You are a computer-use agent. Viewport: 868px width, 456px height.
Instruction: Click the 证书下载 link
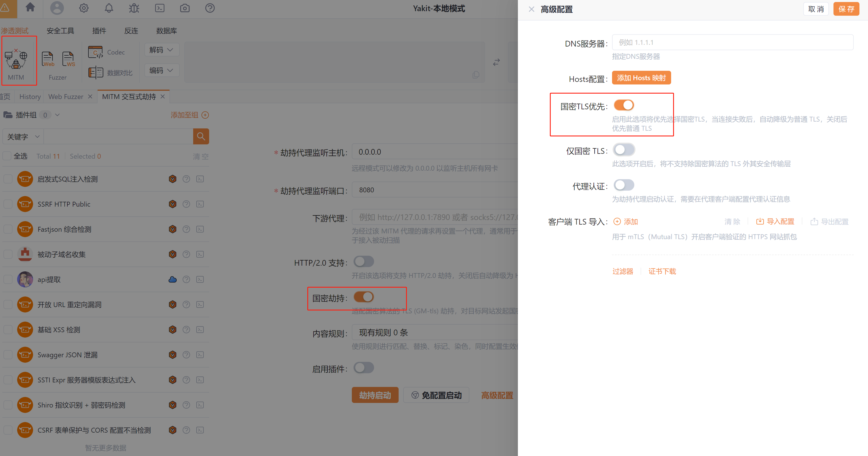point(662,271)
